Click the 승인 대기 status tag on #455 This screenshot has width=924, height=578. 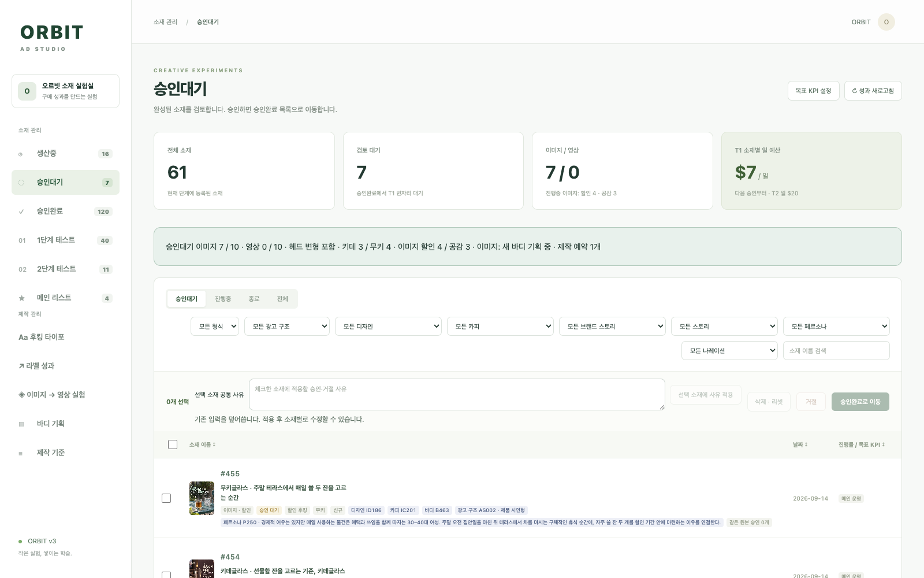pyautogui.click(x=269, y=510)
